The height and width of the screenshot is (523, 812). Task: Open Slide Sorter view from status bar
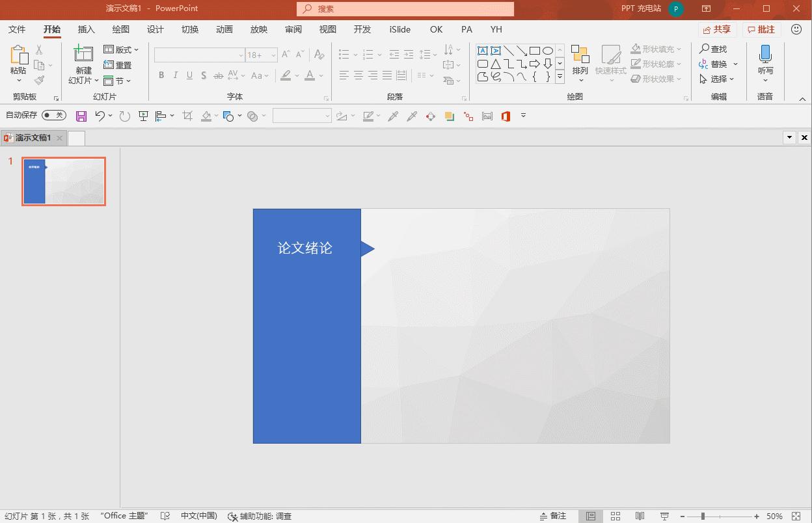click(616, 516)
